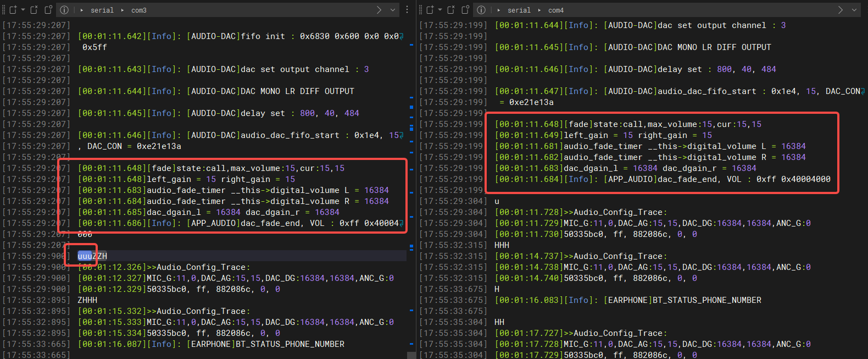Click the [00:01:14.738] MIC_G line in com4 log
Viewport: 868px width, 359px height.
pyautogui.click(x=653, y=267)
